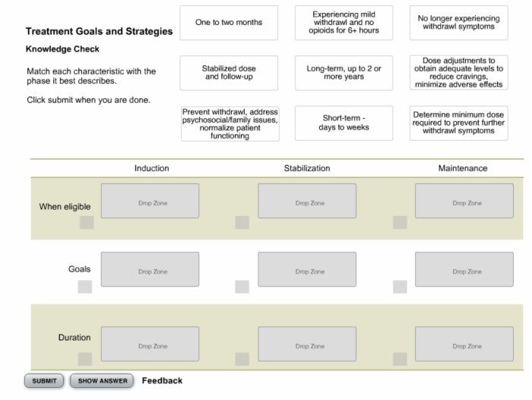Viewport: 532px width, 400px height.
Task: Click the gray indicator square beside Induction When eligible
Action: [x=87, y=222]
